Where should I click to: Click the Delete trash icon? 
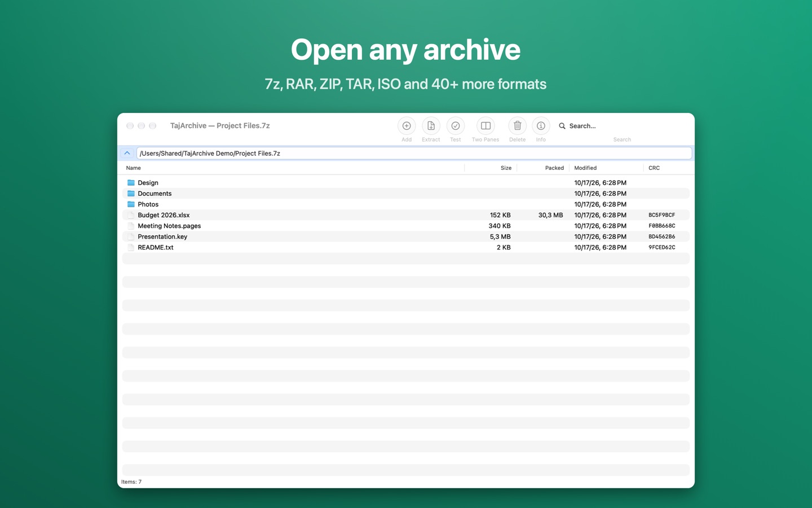[517, 126]
